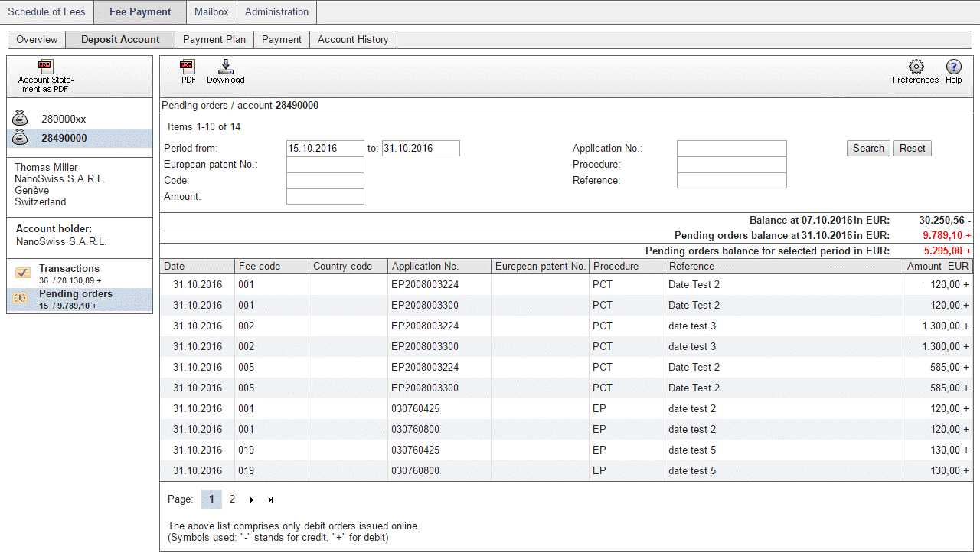Focus the Application No. input field
Viewport: 980px width, 560px height.
(x=732, y=149)
